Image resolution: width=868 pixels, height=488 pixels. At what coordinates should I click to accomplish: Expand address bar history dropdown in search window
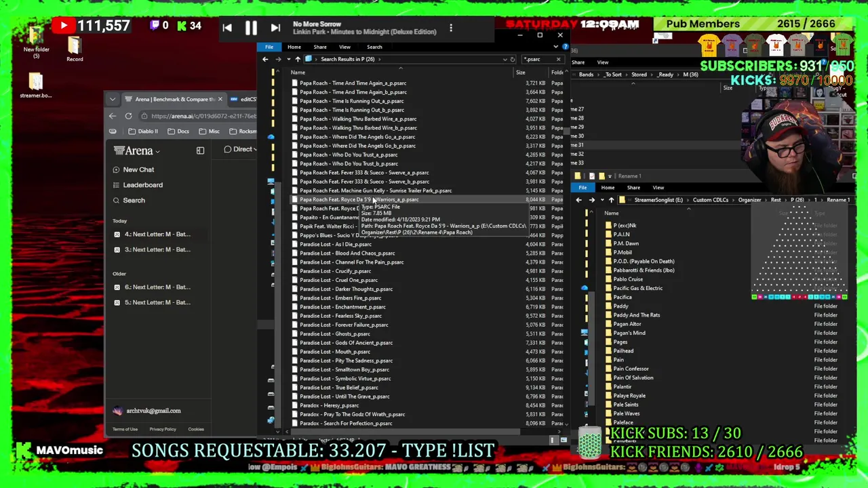505,59
